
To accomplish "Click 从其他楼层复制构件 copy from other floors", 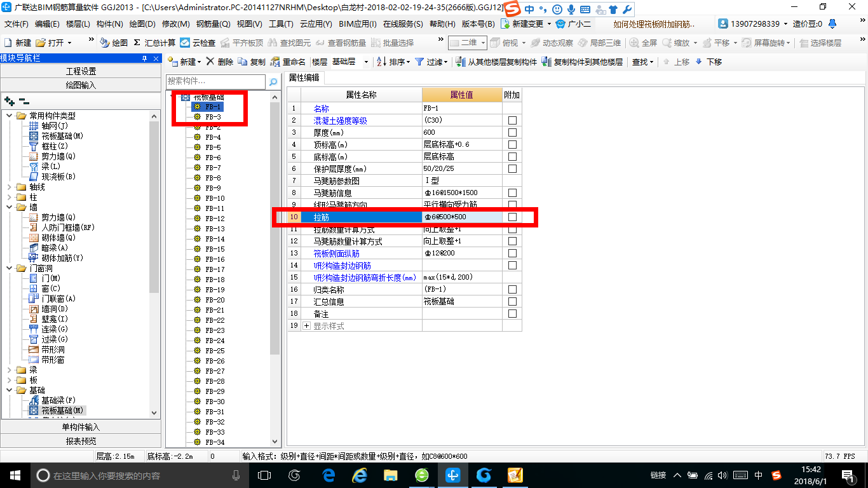I will [497, 62].
